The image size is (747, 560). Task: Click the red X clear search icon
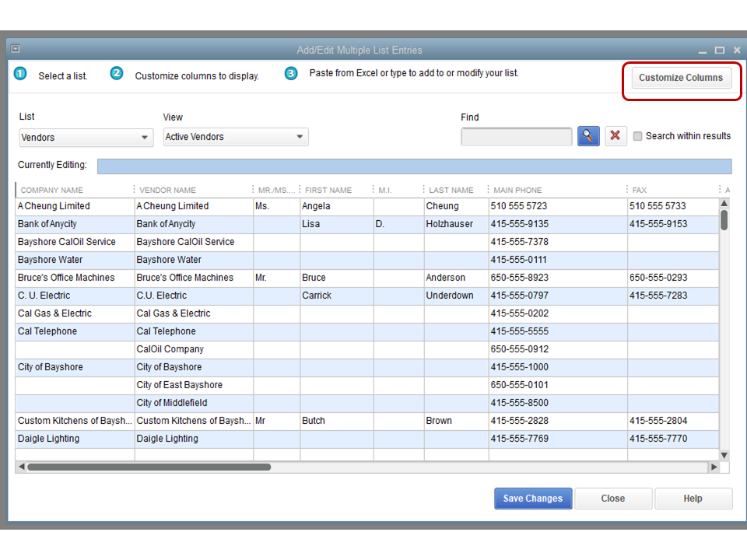point(615,136)
